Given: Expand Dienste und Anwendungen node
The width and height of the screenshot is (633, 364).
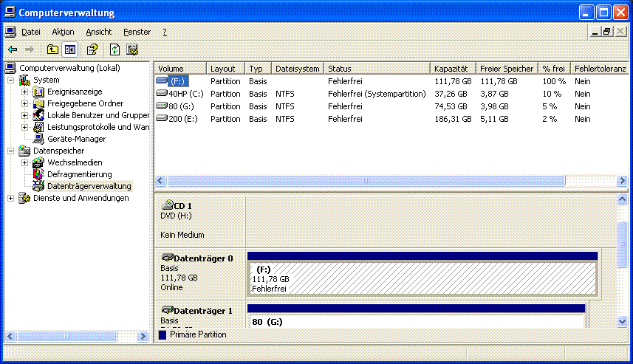Looking at the screenshot, I should coord(11,198).
